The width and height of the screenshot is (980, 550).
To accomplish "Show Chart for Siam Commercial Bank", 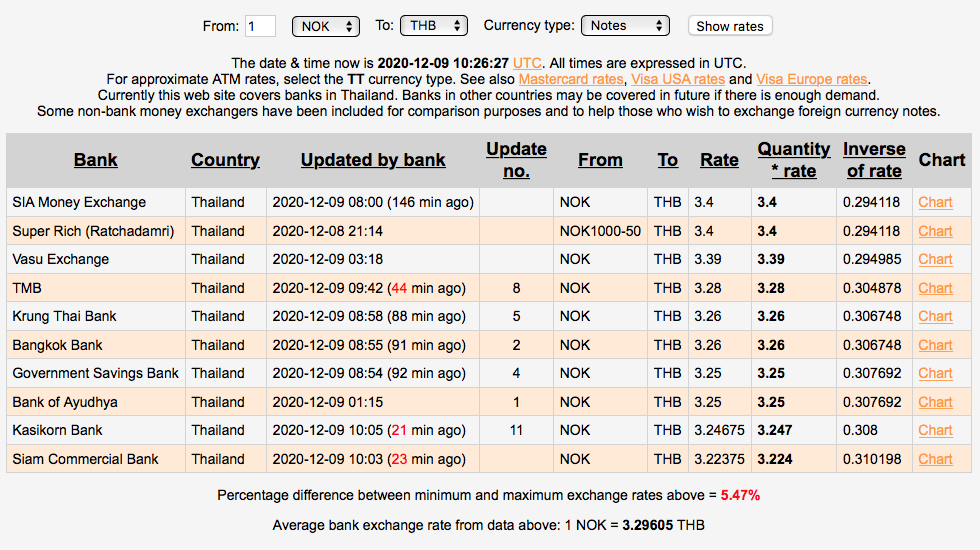I will pos(935,459).
